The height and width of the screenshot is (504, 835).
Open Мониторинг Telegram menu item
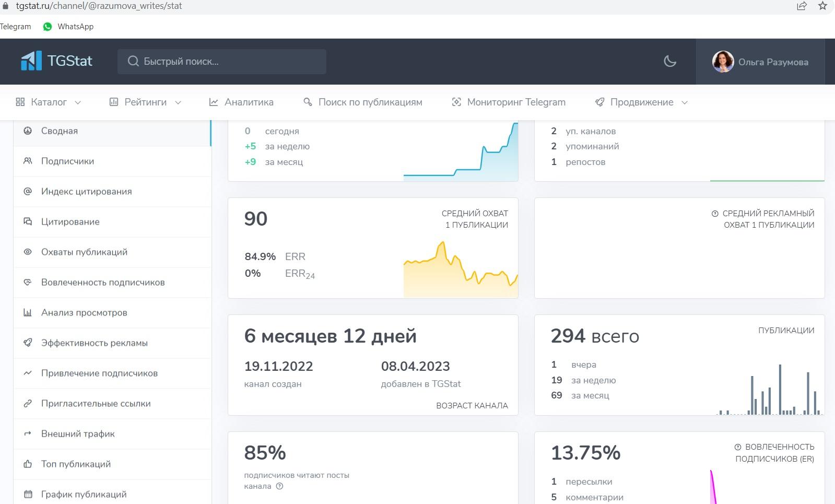[x=509, y=102]
